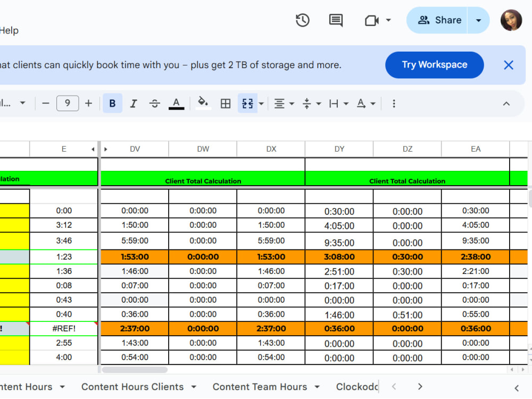This screenshot has height=399, width=532.
Task: Open the camera call options dropdown
Action: coord(388,20)
